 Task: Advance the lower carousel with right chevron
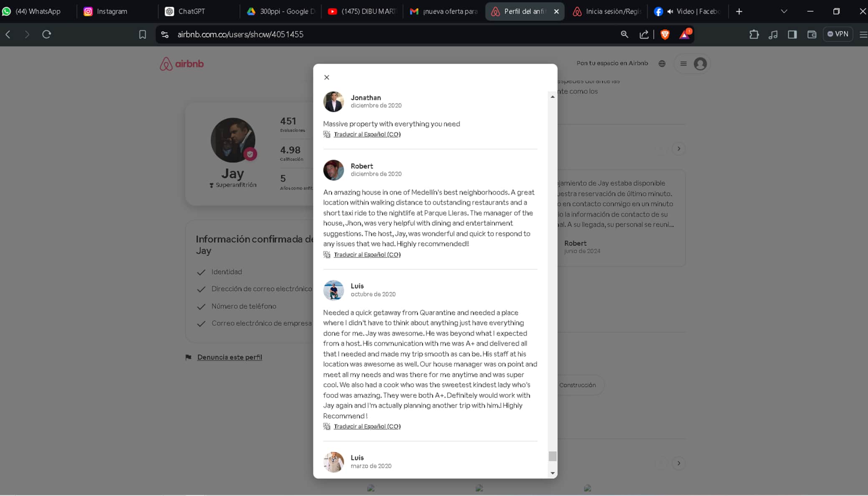679,463
